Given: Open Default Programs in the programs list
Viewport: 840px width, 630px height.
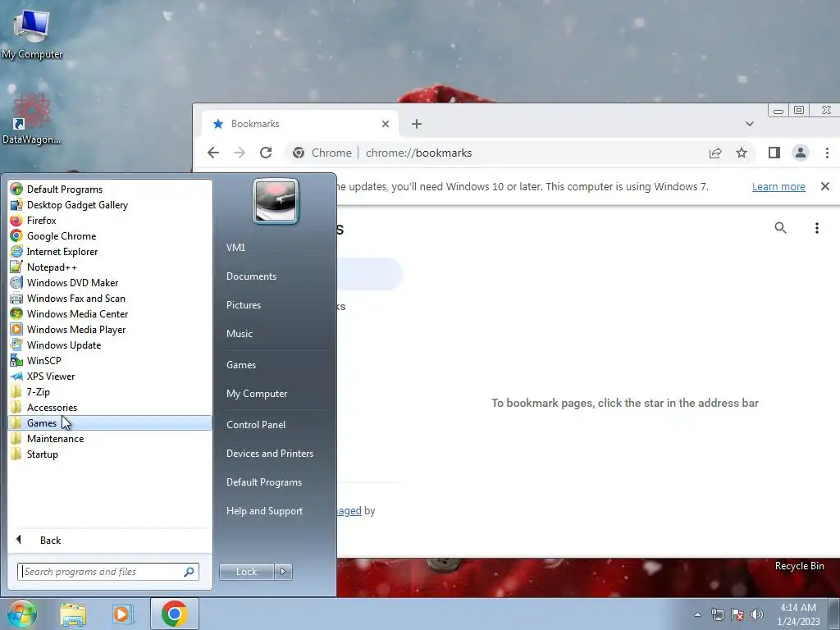Looking at the screenshot, I should tap(110, 189).
